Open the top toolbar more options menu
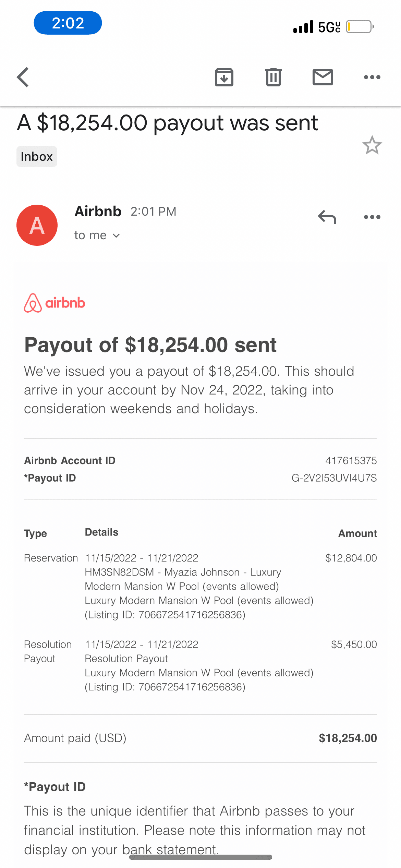The width and height of the screenshot is (401, 868). (x=372, y=77)
